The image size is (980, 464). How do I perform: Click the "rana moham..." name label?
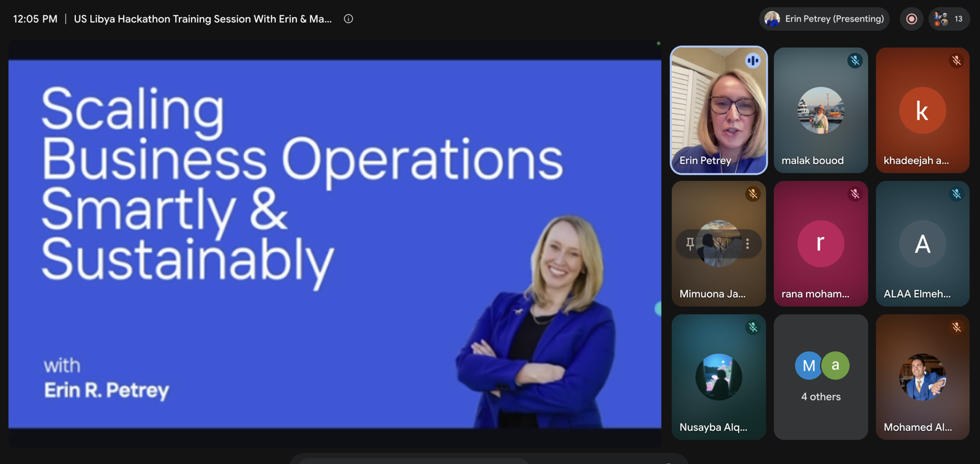[x=815, y=294]
